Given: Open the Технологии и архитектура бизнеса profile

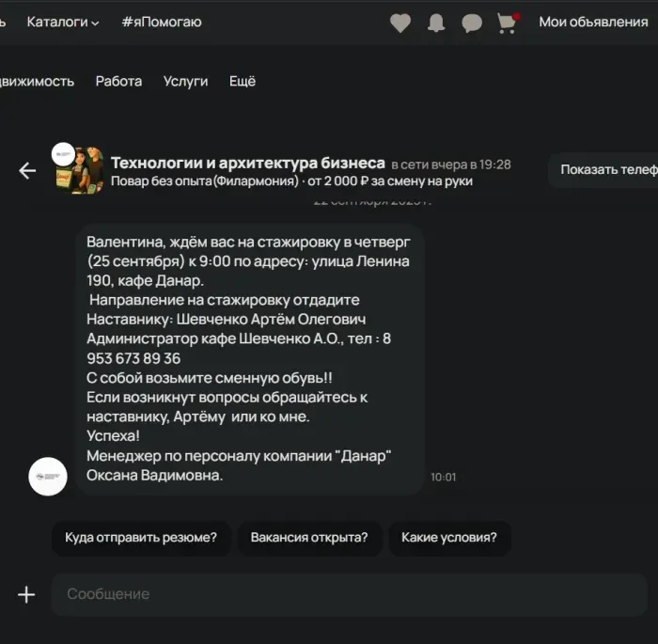Looking at the screenshot, I should 248,163.
